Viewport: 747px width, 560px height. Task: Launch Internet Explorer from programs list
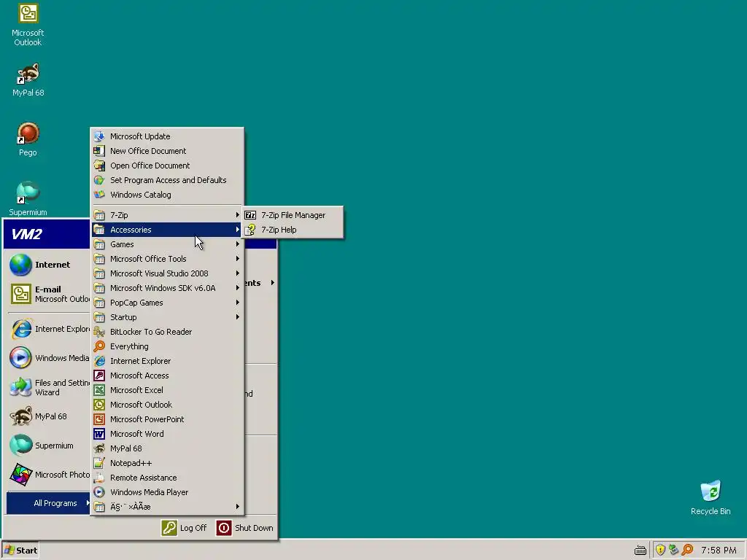[167, 361]
